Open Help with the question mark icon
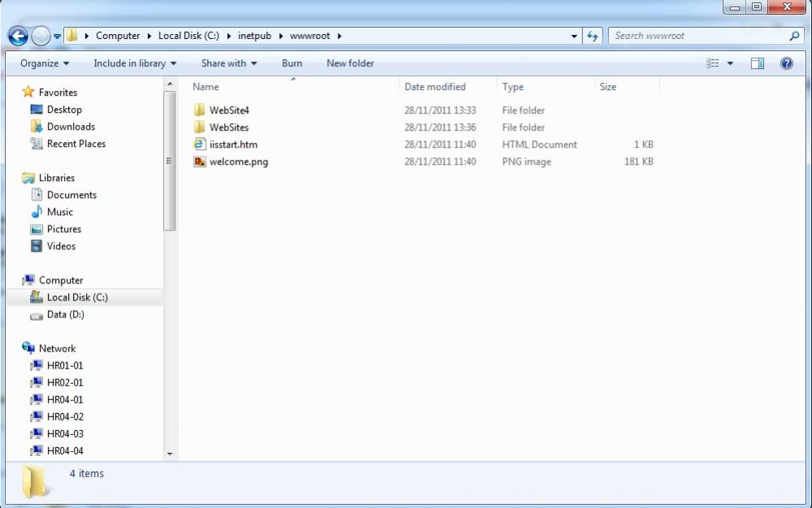812x508 pixels. [787, 63]
